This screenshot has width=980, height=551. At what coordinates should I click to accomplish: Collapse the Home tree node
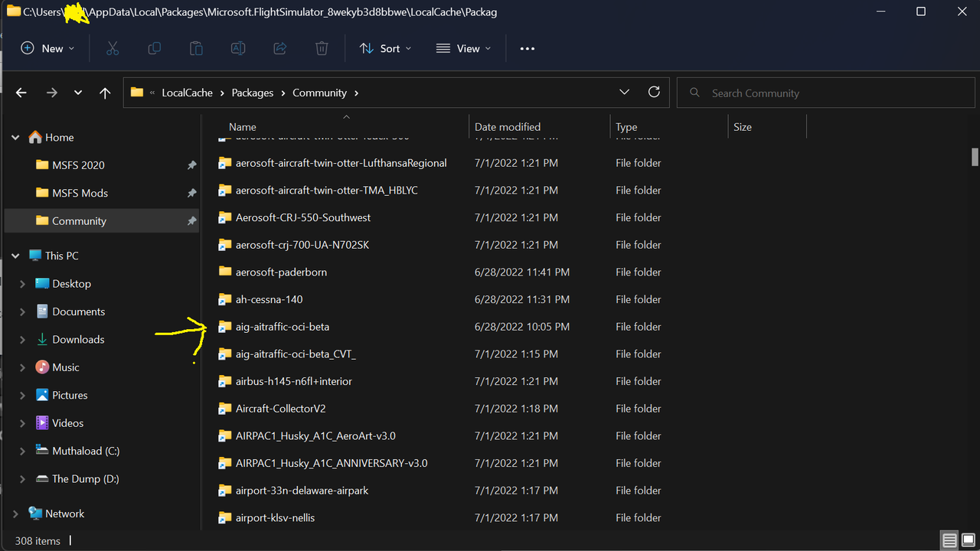pos(15,138)
